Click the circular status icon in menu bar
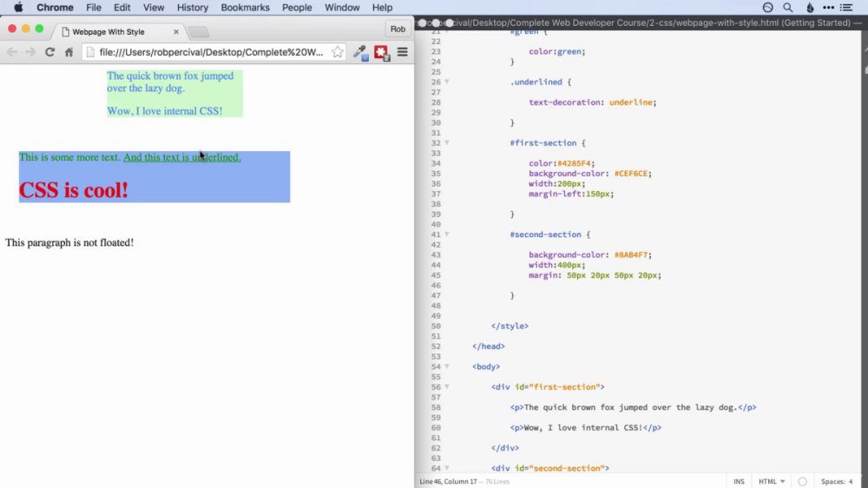The width and height of the screenshot is (868, 488). pos(767,7)
